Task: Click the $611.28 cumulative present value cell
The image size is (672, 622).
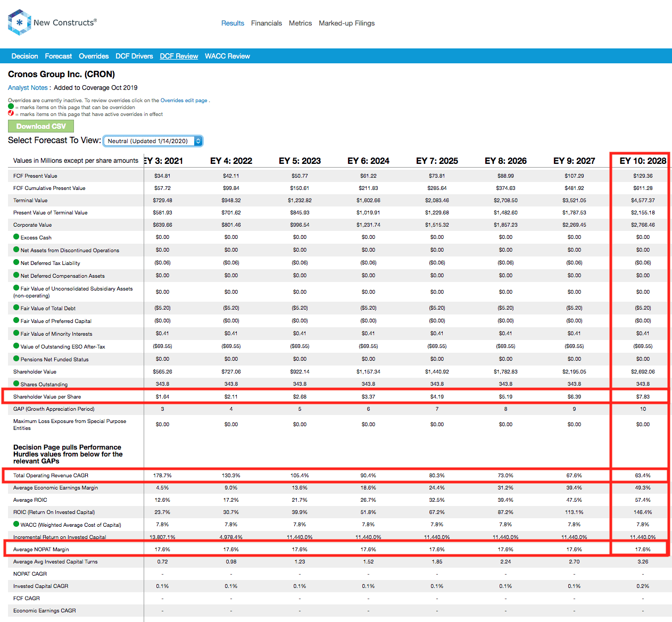Action: tap(643, 188)
